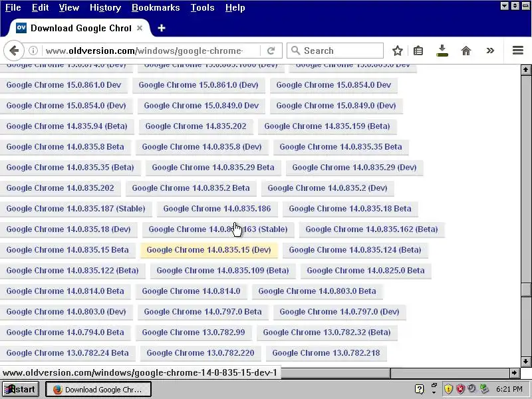Open Google Chrome 14.0.797.0 (Dev) link
Screen dimensions: 532x399
pos(339,312)
